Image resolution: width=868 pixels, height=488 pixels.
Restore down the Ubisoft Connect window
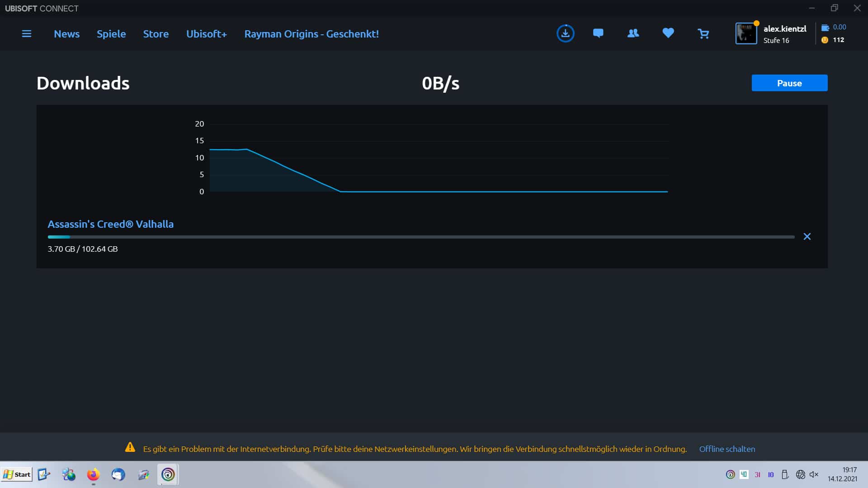click(x=835, y=8)
